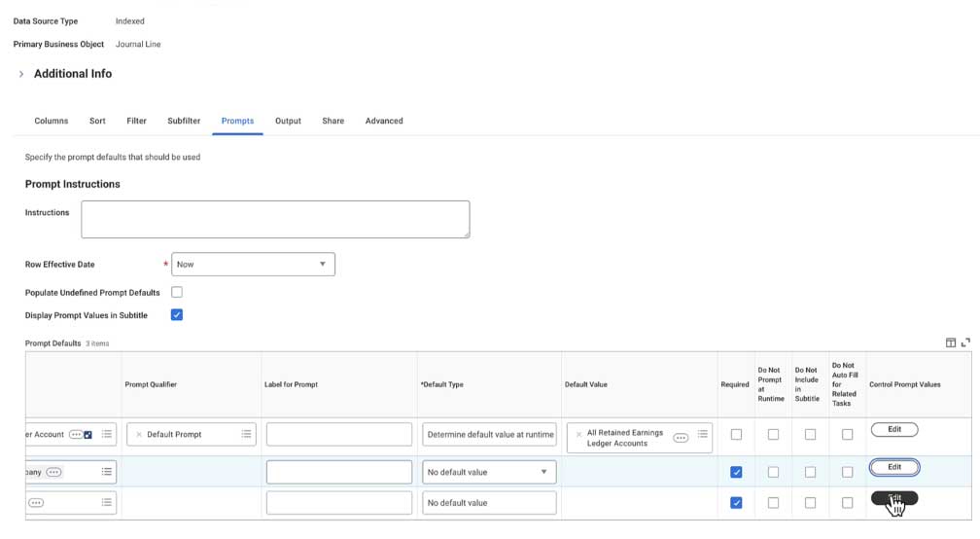
Task: Expand the Prompt Defaults grid to fullscreen
Action: (x=965, y=342)
